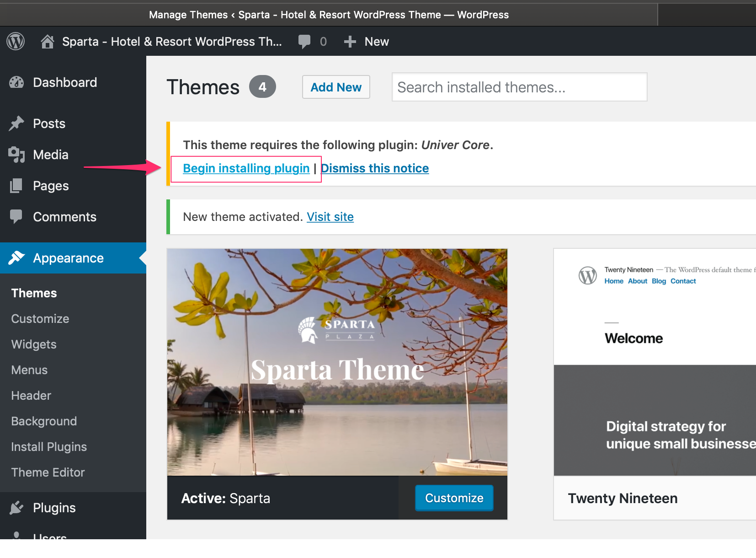Select the Twenty Nineteen theme thumbnail
This screenshot has height=558, width=756.
pyautogui.click(x=655, y=362)
